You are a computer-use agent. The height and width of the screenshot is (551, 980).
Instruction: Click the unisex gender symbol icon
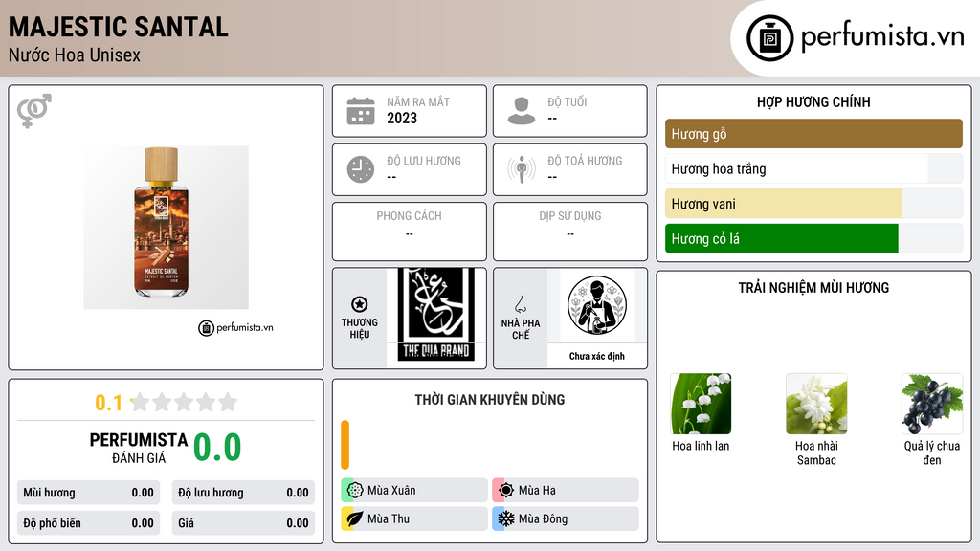pyautogui.click(x=34, y=111)
